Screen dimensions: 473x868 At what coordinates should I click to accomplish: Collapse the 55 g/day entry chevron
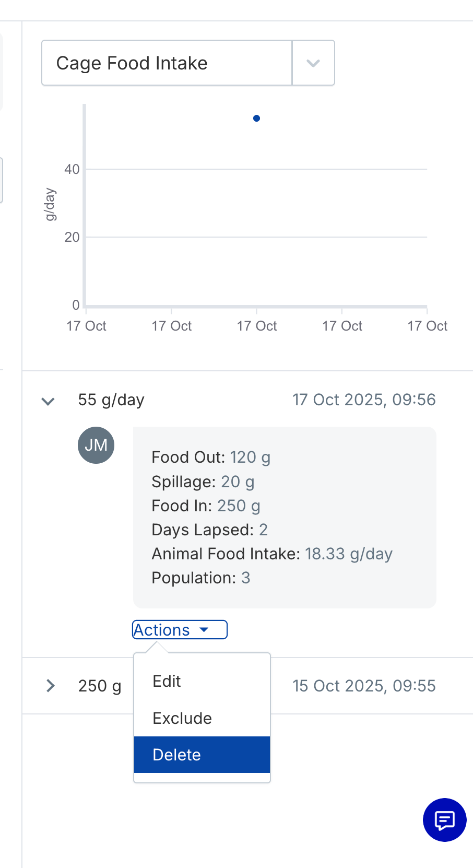(x=48, y=401)
